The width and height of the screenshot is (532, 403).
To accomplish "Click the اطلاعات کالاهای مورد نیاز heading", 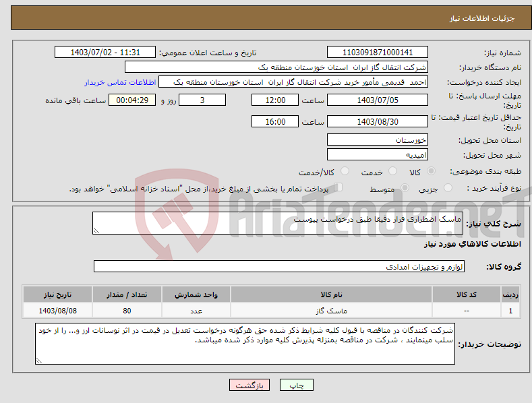I will pos(472,244).
